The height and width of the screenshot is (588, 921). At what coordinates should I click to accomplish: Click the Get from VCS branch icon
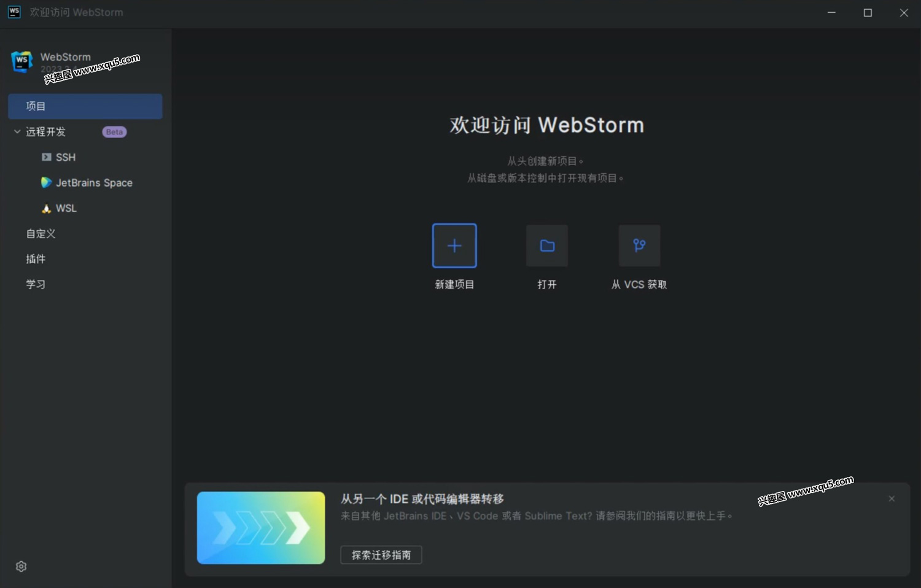639,246
